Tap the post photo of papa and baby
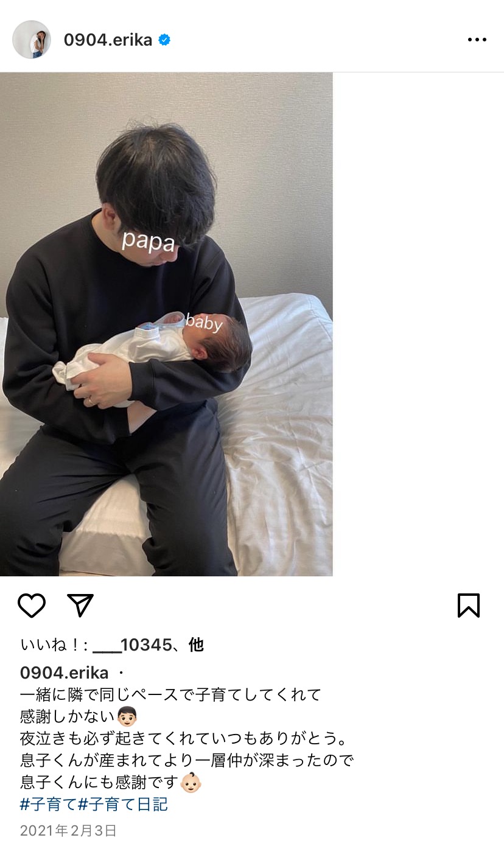Screen dimensions: 504x863 pyautogui.click(x=166, y=324)
